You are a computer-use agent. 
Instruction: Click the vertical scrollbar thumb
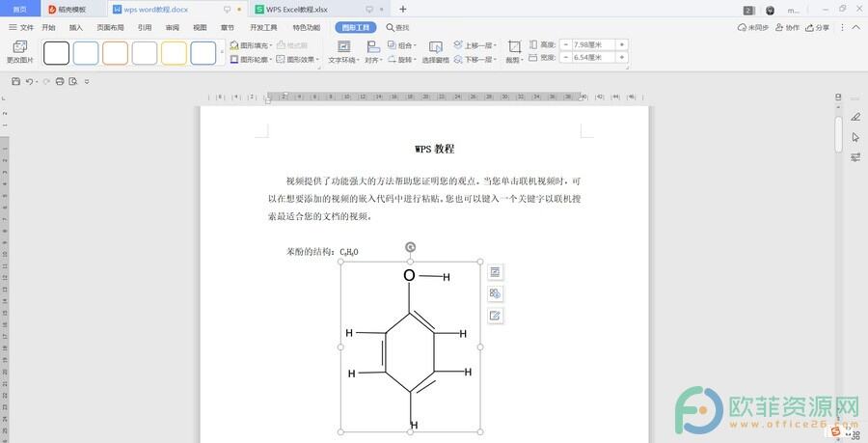tap(838, 133)
